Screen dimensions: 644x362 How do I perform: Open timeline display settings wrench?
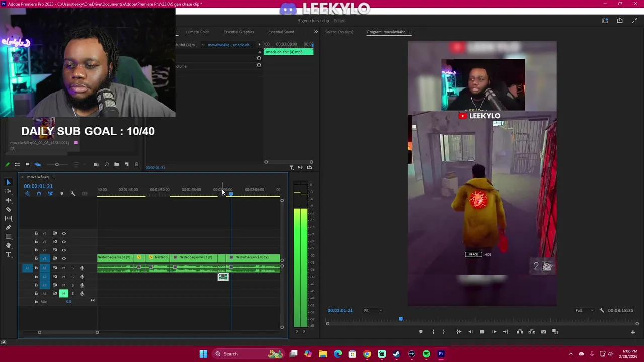73,194
